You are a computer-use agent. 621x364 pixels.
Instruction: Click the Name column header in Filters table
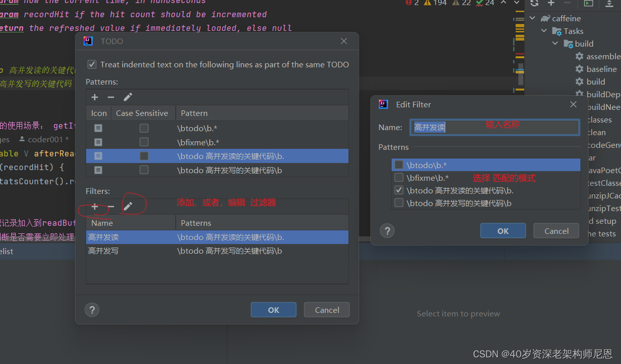pyautogui.click(x=131, y=223)
